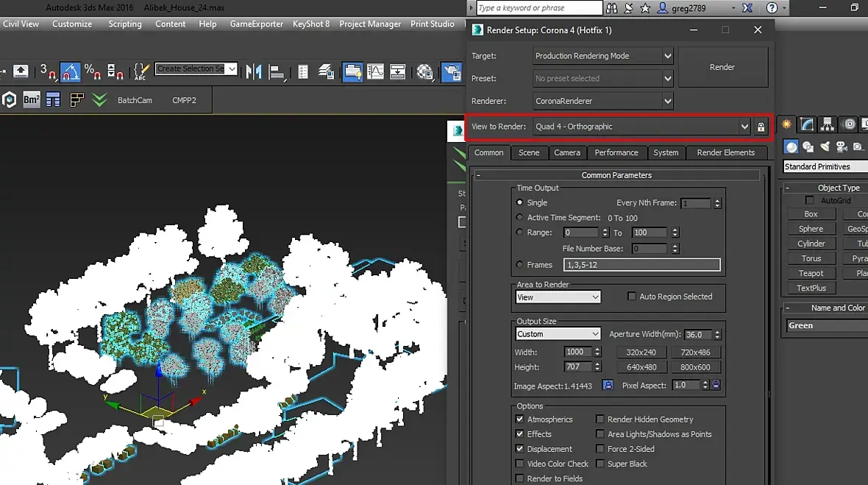Choose the 800x600 preset size button
The image size is (868, 485).
click(695, 367)
